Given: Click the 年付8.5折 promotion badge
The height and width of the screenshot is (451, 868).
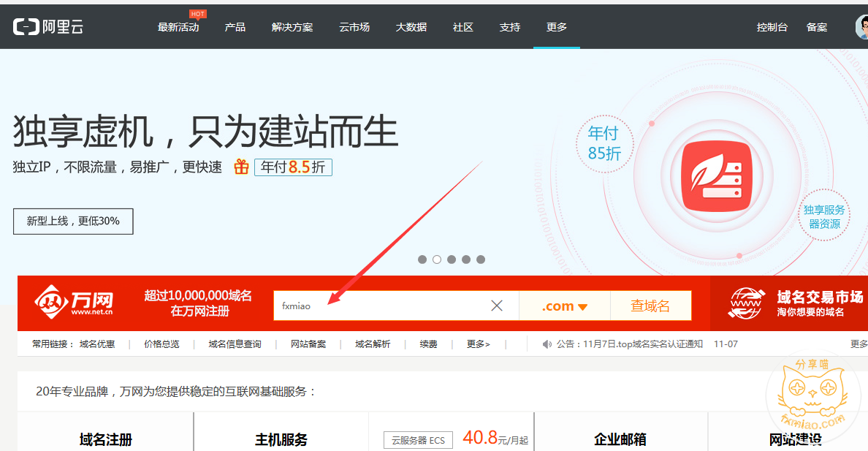Looking at the screenshot, I should click(293, 167).
